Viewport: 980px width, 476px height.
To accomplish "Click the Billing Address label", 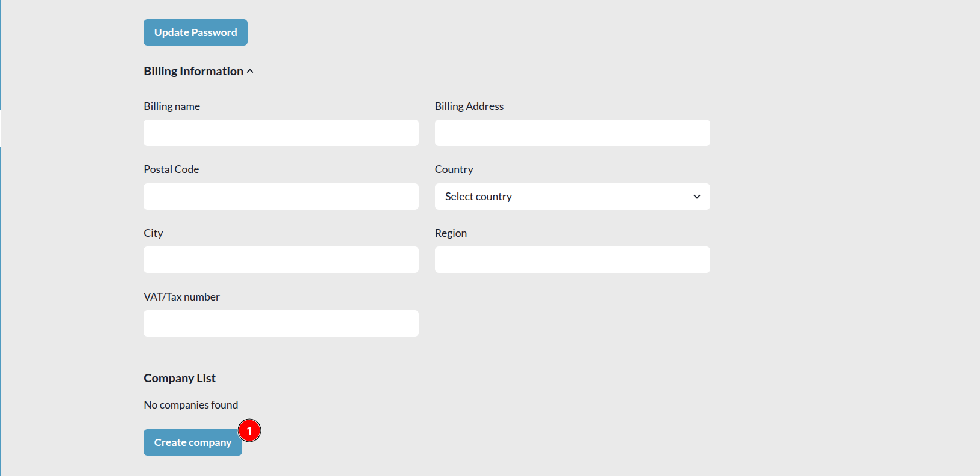I will click(469, 106).
